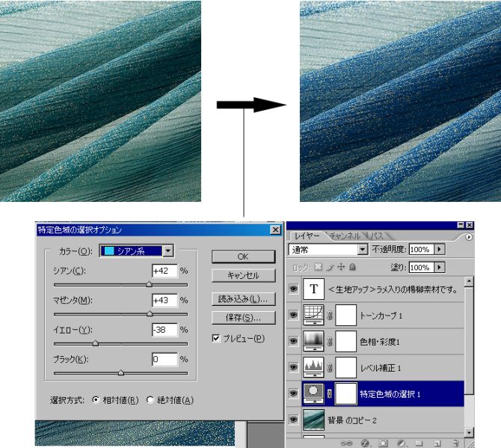Hide the 特定色域の選択 1 layer
The image size is (501, 448).
point(293,393)
